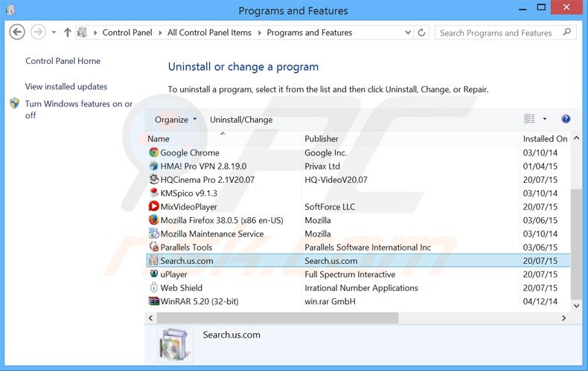Image resolution: width=588 pixels, height=371 pixels.
Task: Open Control Panel Home link
Action: tap(63, 61)
